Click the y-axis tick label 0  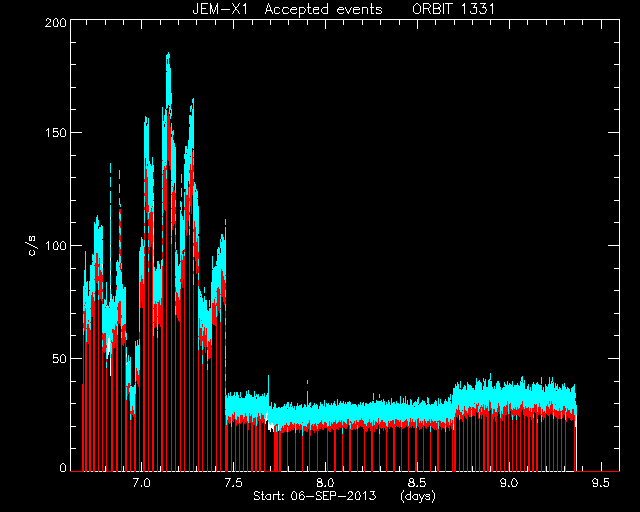[63, 467]
